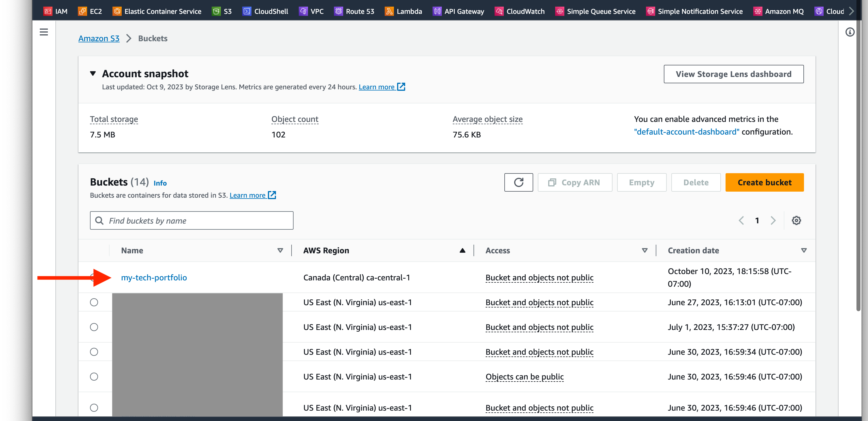The image size is (868, 421).
Task: Click the search magnifier icon in Find buckets
Action: [x=99, y=220]
